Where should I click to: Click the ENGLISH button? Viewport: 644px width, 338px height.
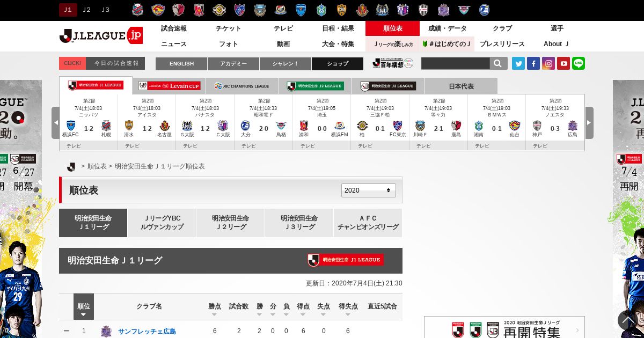[181, 64]
